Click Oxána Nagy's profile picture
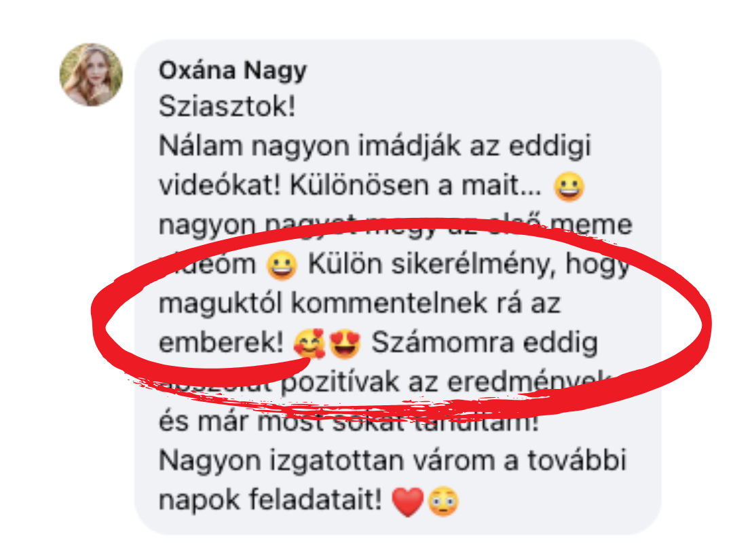Viewport: 733px width, 560px height. coord(91,75)
